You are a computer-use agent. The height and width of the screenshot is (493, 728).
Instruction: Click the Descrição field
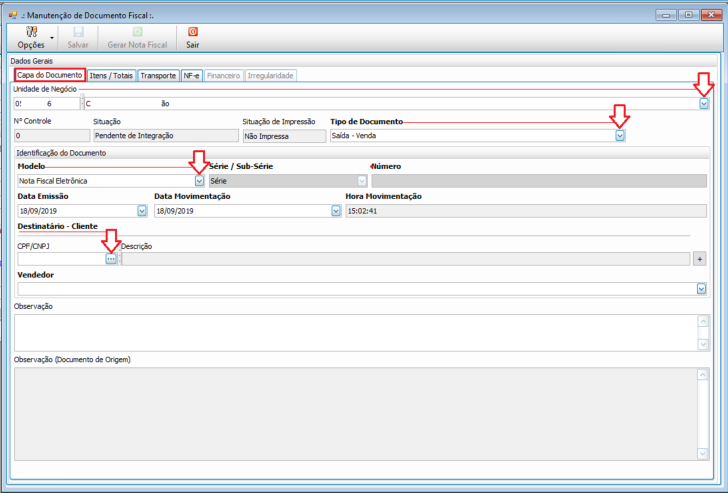(x=406, y=259)
